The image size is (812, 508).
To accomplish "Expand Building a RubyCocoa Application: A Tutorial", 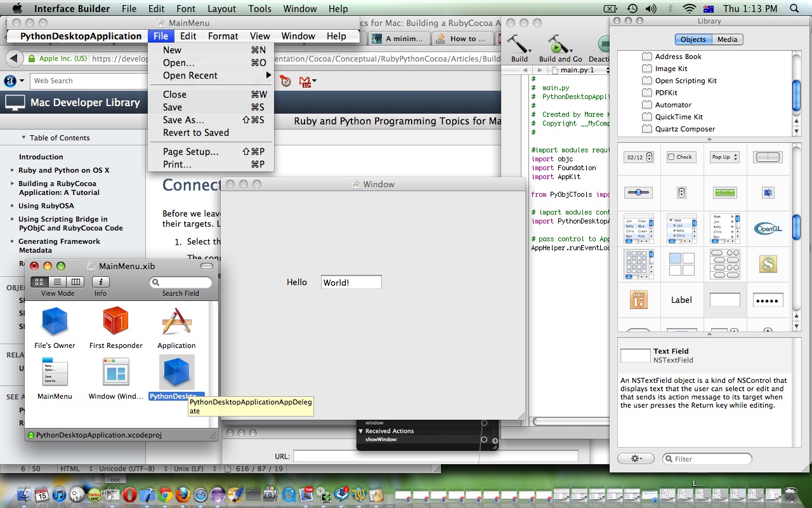I will tap(12, 184).
